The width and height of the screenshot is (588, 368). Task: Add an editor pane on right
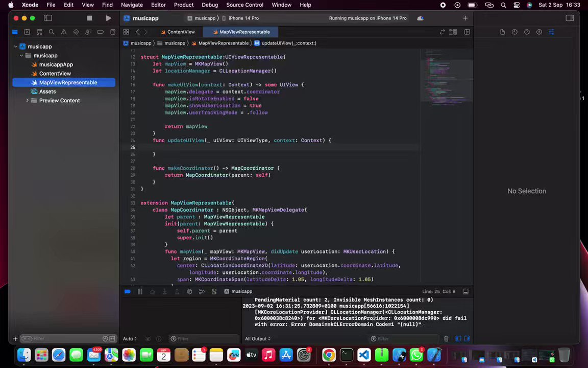pos(467,32)
